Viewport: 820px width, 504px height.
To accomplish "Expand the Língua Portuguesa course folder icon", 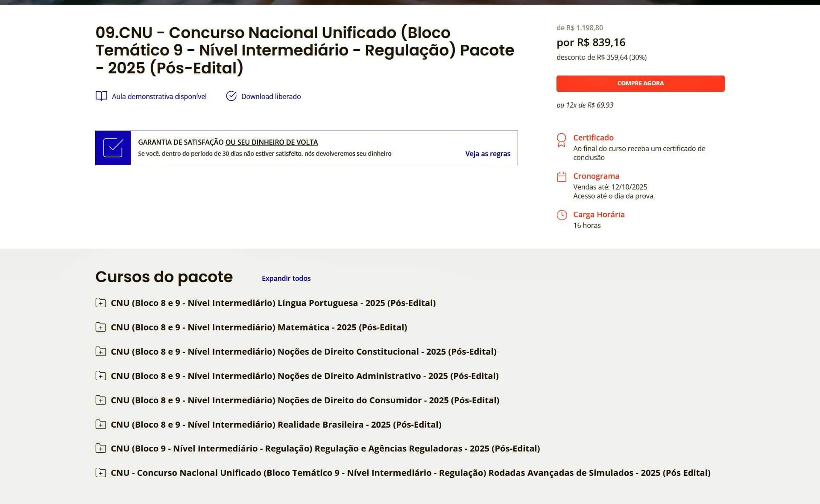I will click(x=101, y=303).
